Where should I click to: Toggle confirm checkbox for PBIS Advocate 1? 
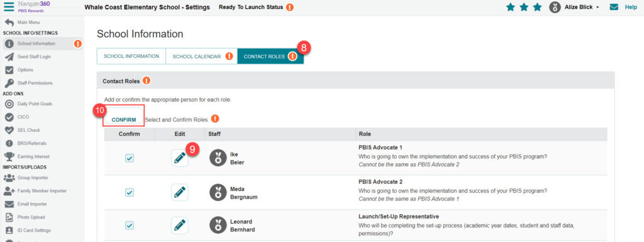point(130,158)
